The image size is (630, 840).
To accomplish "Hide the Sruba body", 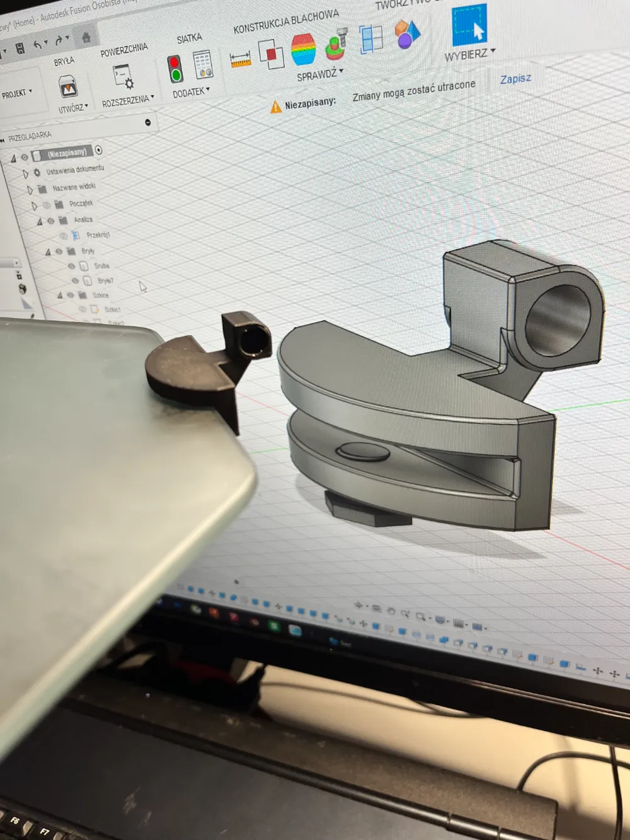I will 72,266.
